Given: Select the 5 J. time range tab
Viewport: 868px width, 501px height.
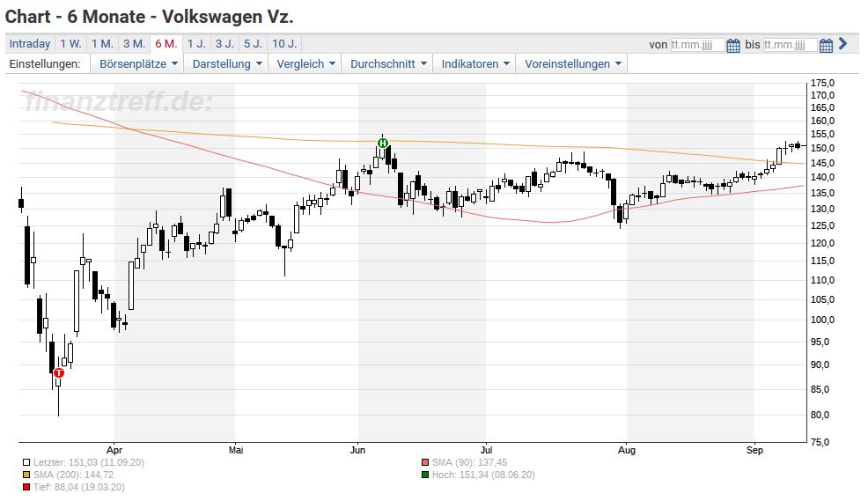Looking at the screenshot, I should (253, 44).
